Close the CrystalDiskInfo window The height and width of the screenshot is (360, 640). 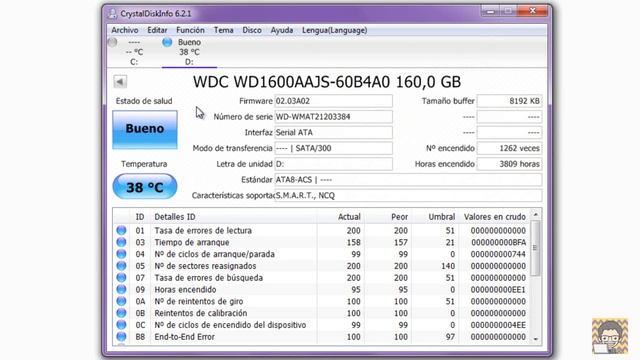[x=533, y=11]
